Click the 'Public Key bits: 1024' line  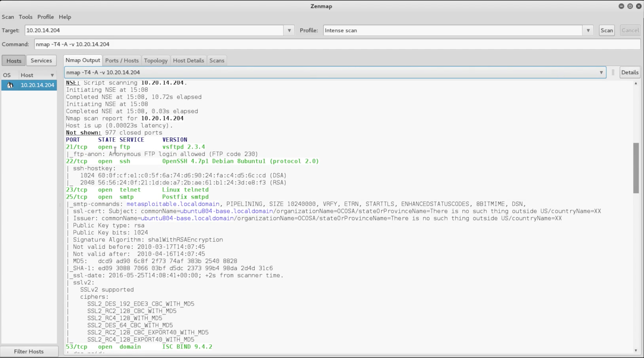110,232
